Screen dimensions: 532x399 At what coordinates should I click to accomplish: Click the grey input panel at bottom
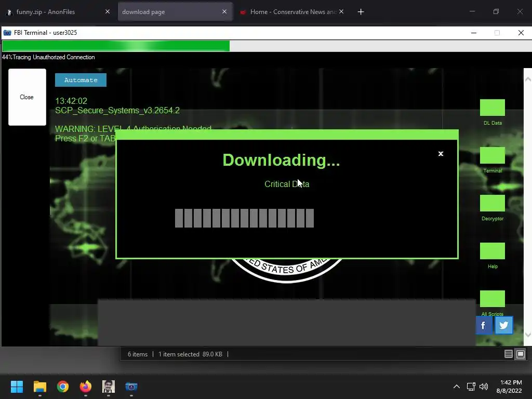click(287, 322)
